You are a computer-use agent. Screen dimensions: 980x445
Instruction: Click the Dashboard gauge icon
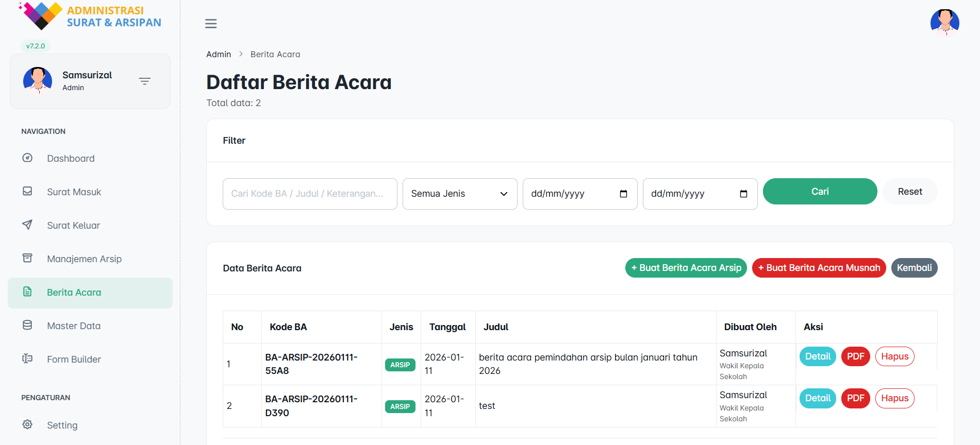pyautogui.click(x=27, y=158)
